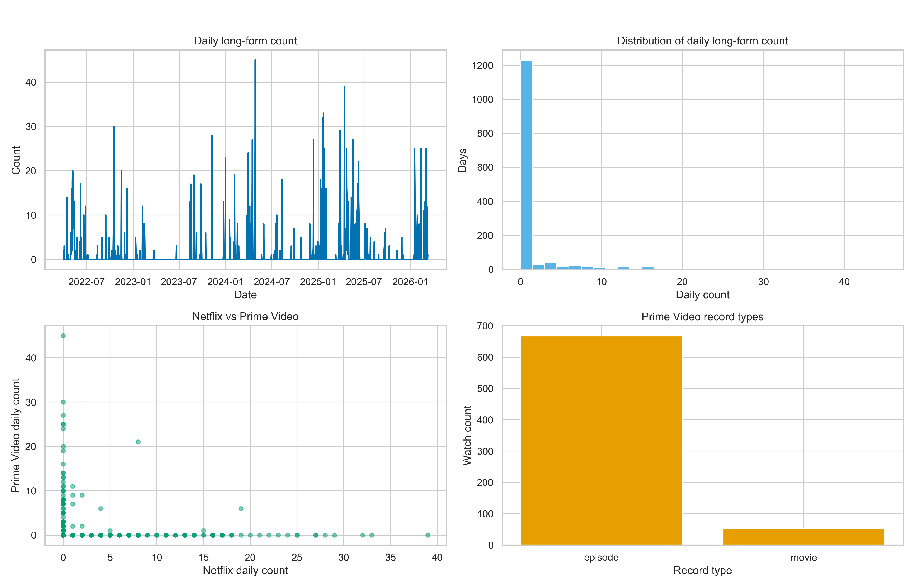This screenshot has width=915, height=588.
Task: Click the 'Distribution of daily long-form count' title
Action: [x=702, y=41]
